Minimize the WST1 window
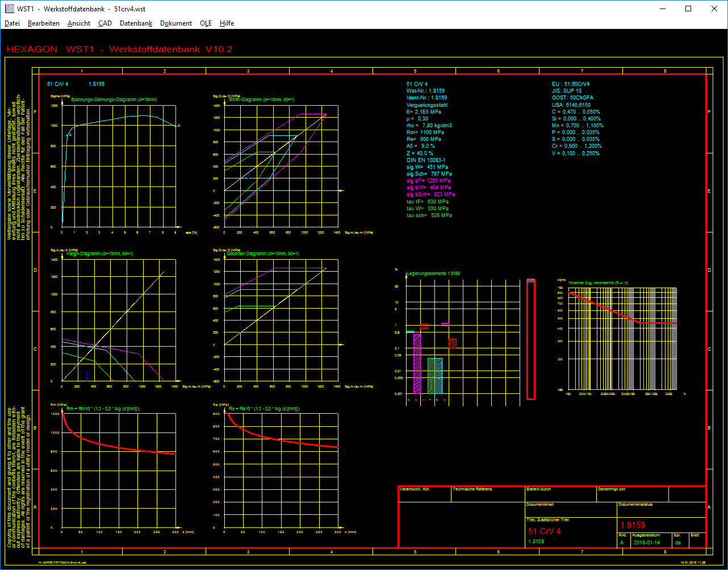The width and height of the screenshot is (728, 570). pyautogui.click(x=662, y=9)
